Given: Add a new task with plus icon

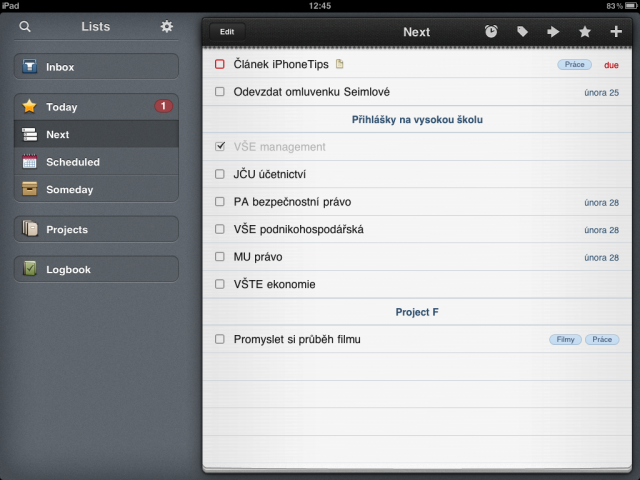Looking at the screenshot, I should [x=616, y=31].
